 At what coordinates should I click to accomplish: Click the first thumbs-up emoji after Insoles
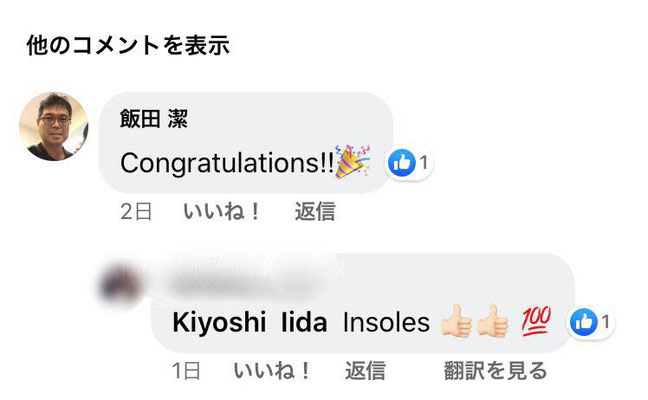(455, 322)
